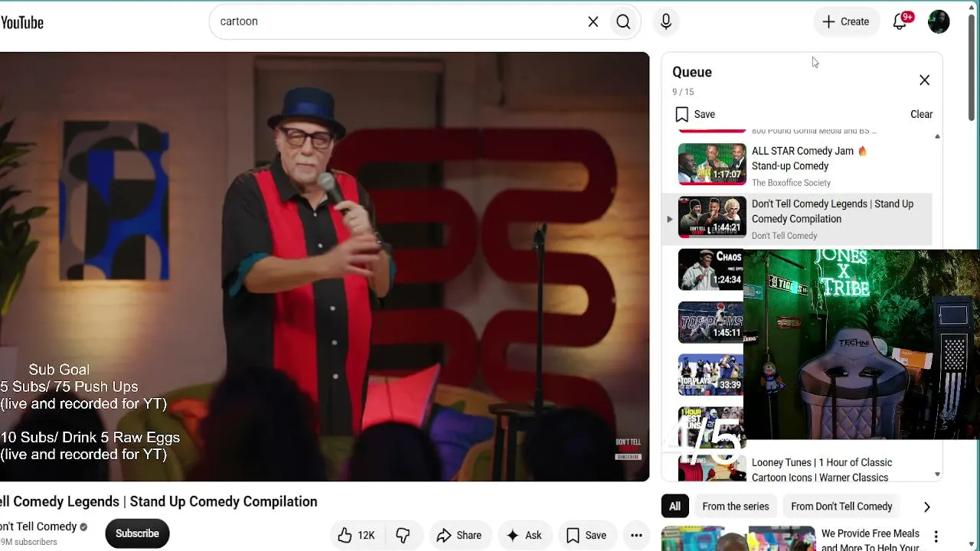Click The Boxoffice Society channel name

pyautogui.click(x=791, y=183)
